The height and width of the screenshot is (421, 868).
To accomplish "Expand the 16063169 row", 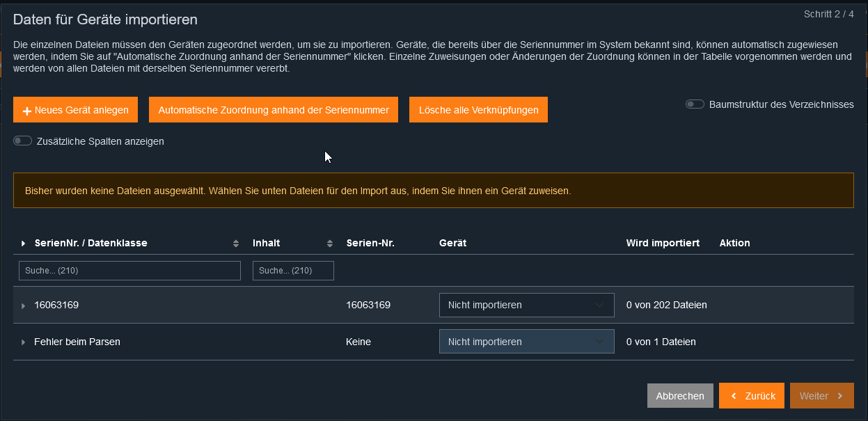I will coord(24,305).
